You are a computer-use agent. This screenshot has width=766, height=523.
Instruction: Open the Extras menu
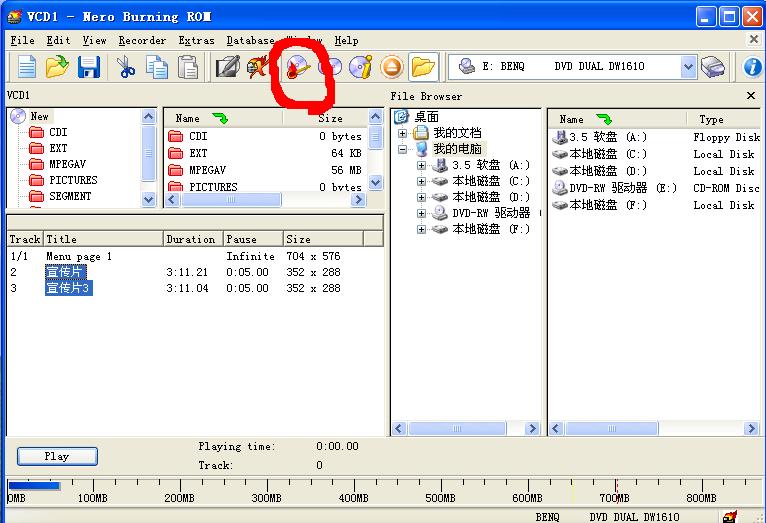pyautogui.click(x=196, y=41)
